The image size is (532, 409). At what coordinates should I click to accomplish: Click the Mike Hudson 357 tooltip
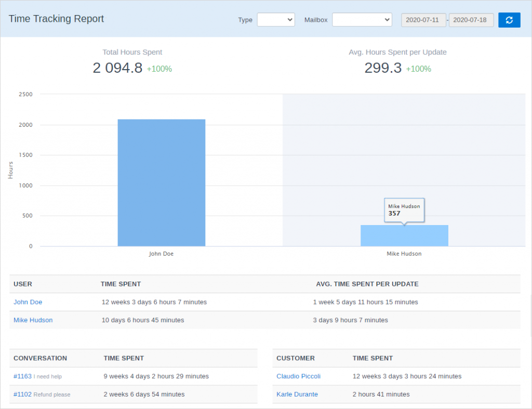(404, 209)
